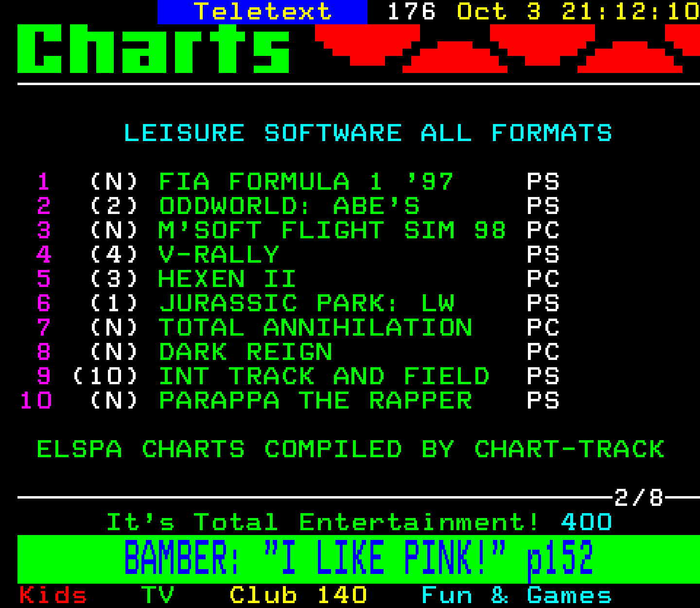Select FIA FORMULA 1 '97 chart entry
700x608 pixels.
306,182
